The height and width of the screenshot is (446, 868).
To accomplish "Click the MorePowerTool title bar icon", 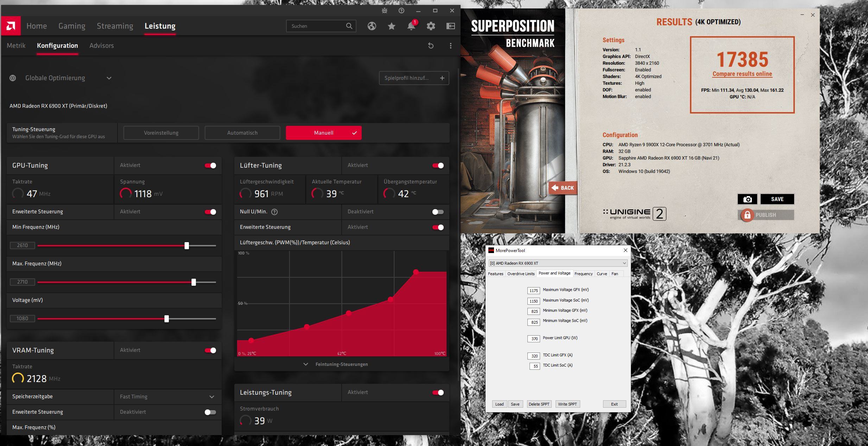I will tap(491, 251).
